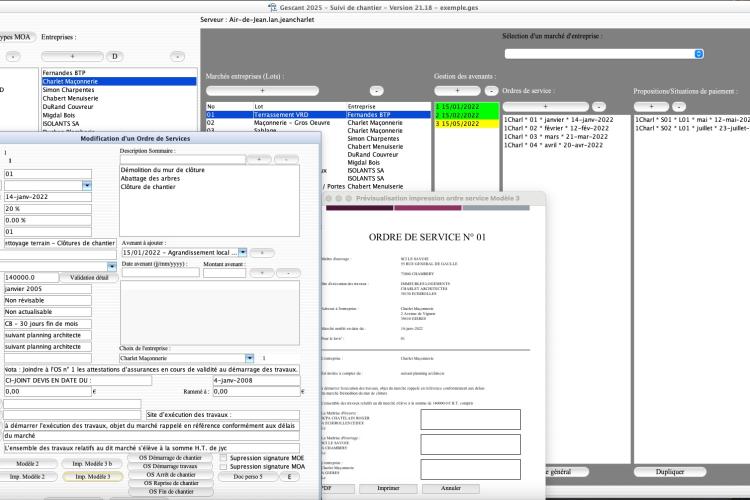
Task: Click plus button beside Avenant à ajouter
Action: click(262, 252)
